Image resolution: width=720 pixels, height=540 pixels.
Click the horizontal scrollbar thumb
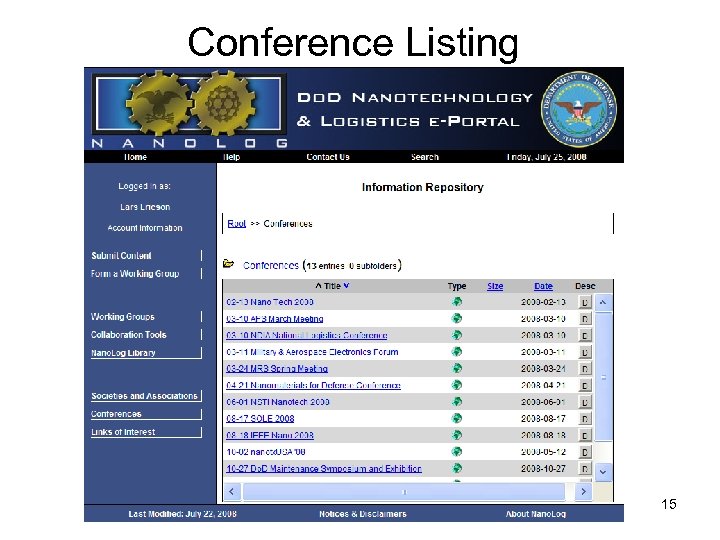pos(404,491)
